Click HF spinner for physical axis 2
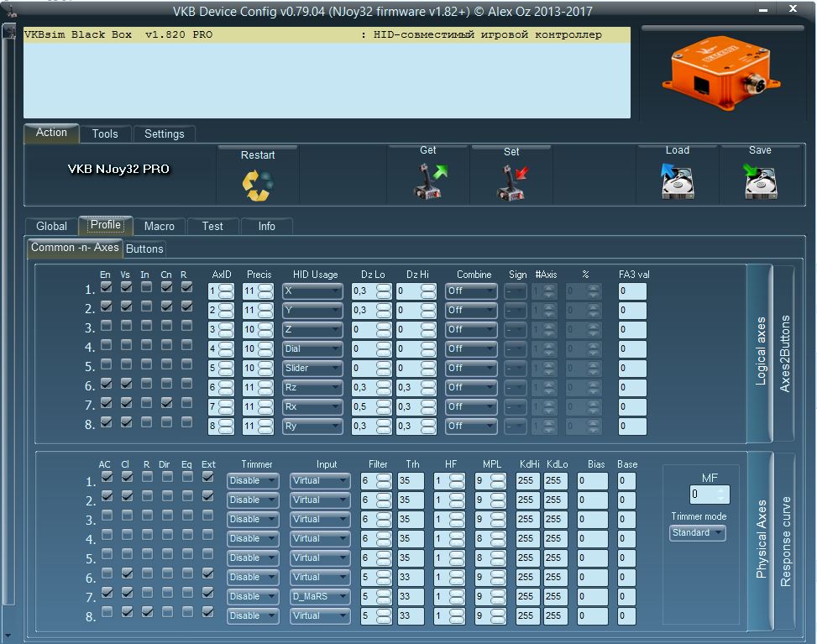817x644 pixels. [457, 500]
